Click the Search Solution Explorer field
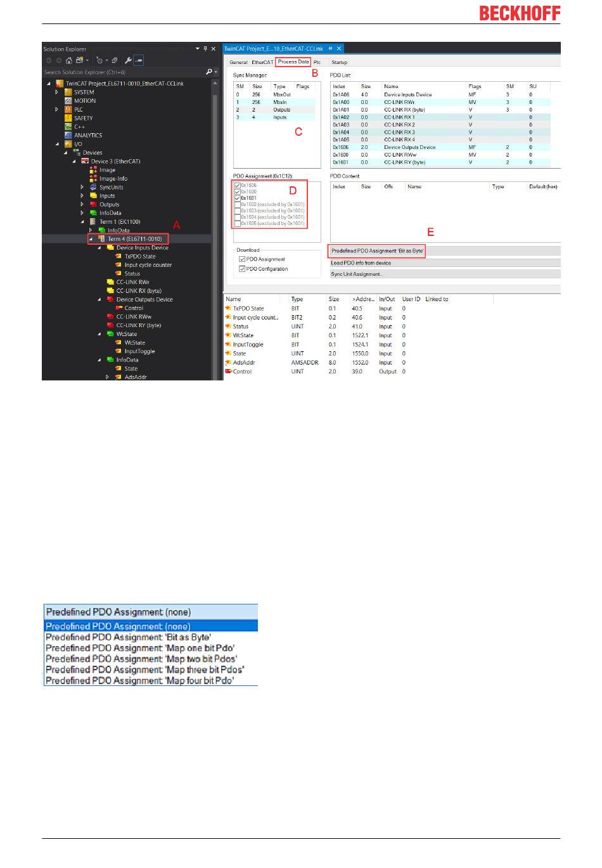 124,72
